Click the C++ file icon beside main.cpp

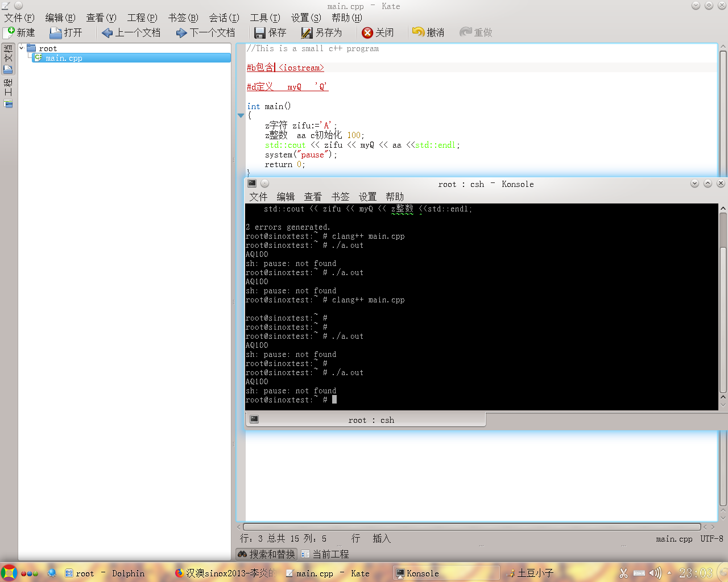(x=38, y=58)
